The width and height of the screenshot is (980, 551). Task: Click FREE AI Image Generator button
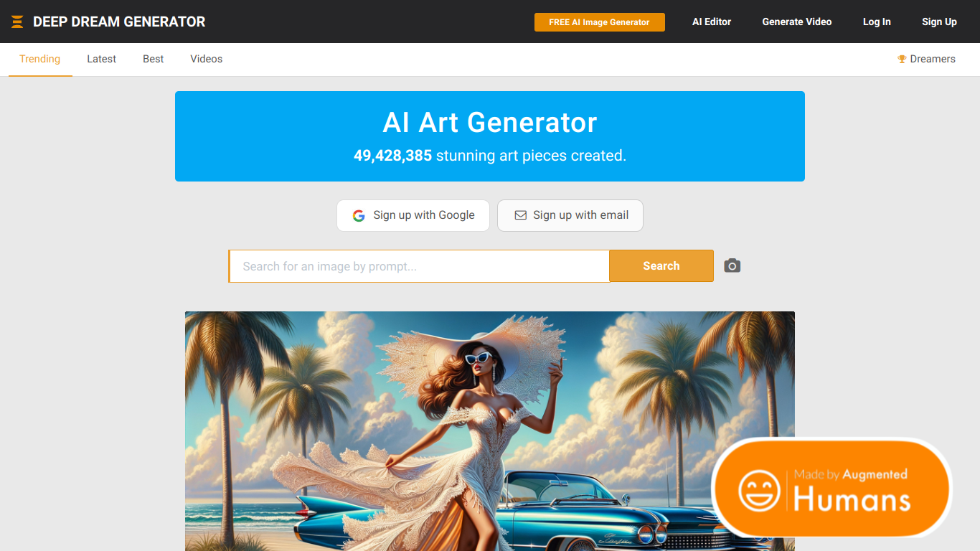point(600,22)
